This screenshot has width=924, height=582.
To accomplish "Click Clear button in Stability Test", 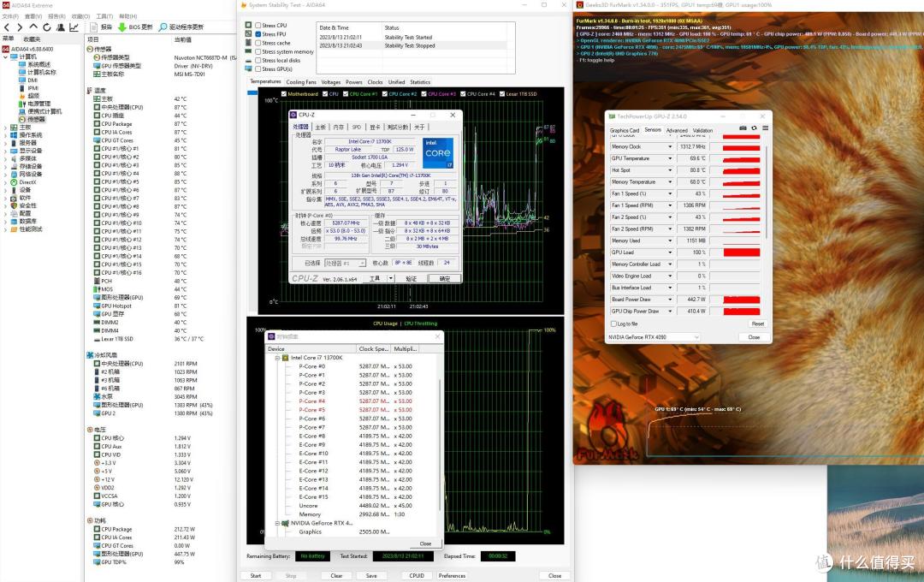I will tap(336, 575).
